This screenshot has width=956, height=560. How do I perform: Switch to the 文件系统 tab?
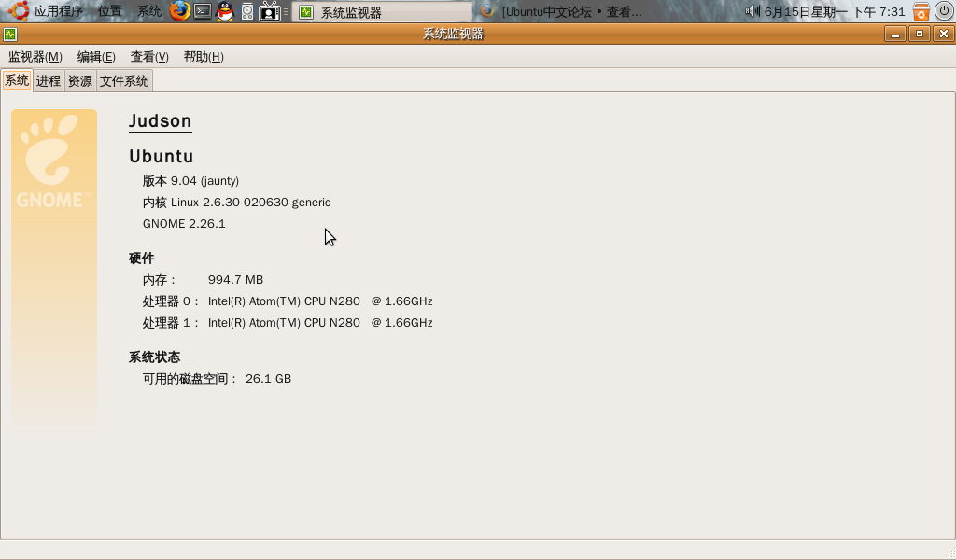(124, 81)
